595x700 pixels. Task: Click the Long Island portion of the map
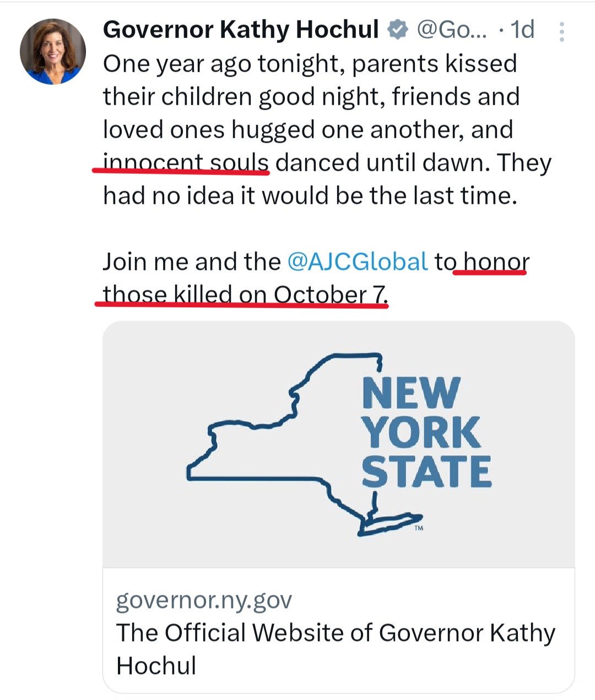point(390,523)
